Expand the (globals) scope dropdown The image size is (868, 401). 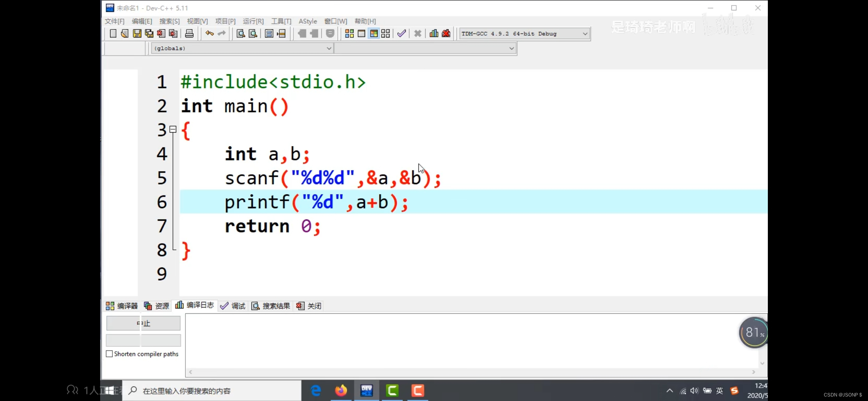(x=329, y=48)
